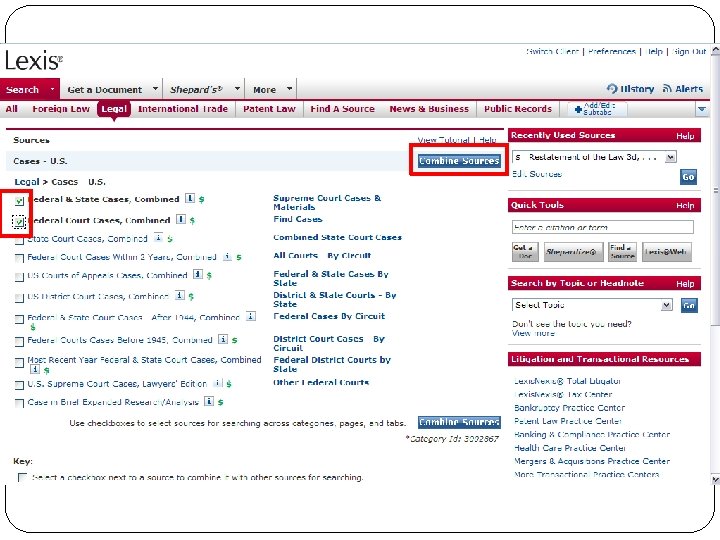Screen dimensions: 720x540
Task: Open the Health Care Practice Center link
Action: pos(570,448)
